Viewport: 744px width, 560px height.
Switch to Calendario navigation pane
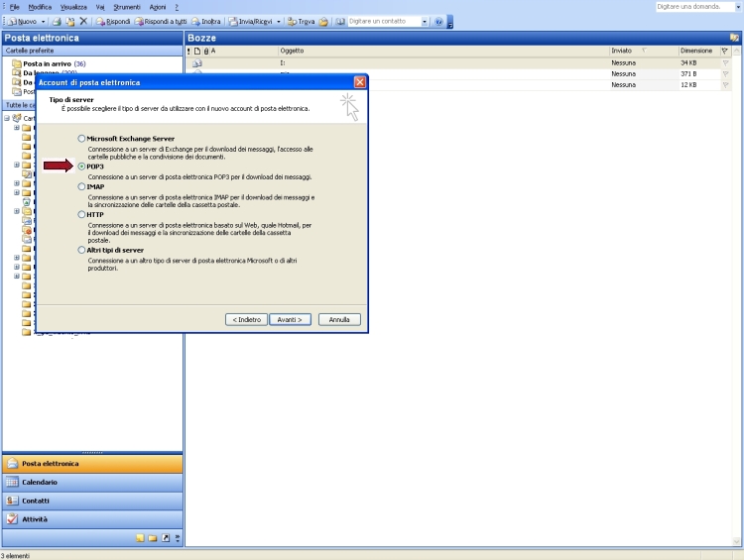coord(92,483)
